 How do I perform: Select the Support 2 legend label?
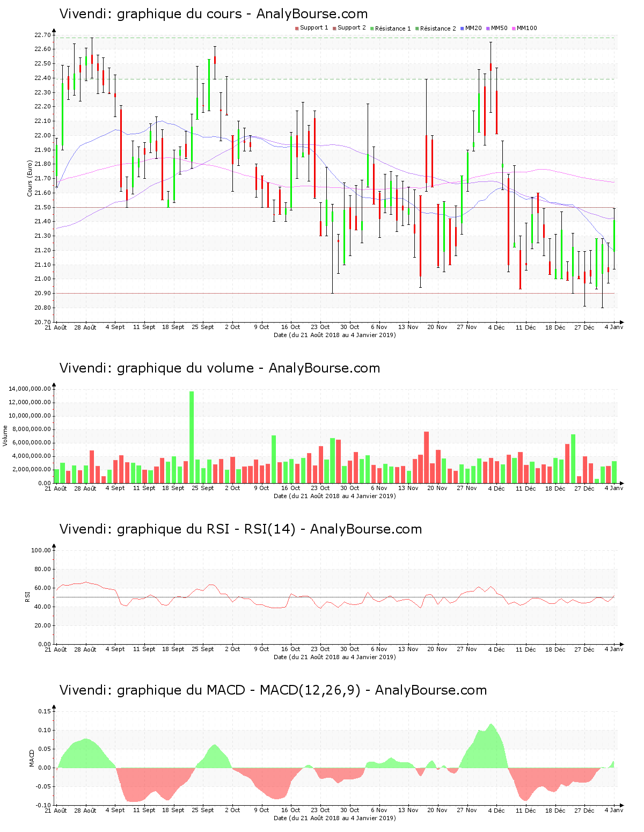(352, 28)
